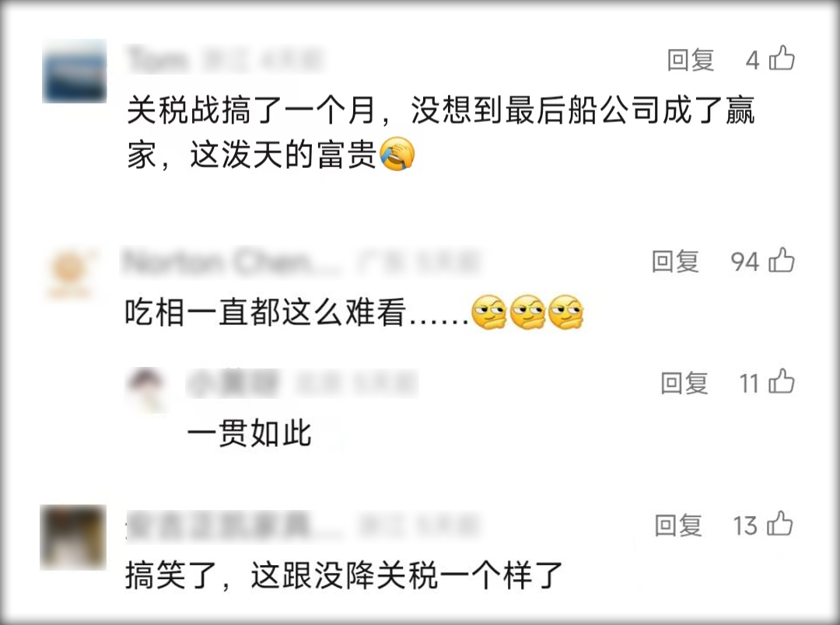
Task: Reply to the '吃相一直都这么难看' comment
Action: (x=676, y=261)
